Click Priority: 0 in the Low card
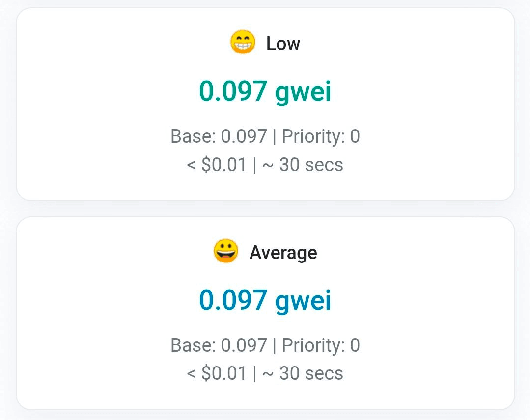Screen dimensions: 530x420 [321, 136]
